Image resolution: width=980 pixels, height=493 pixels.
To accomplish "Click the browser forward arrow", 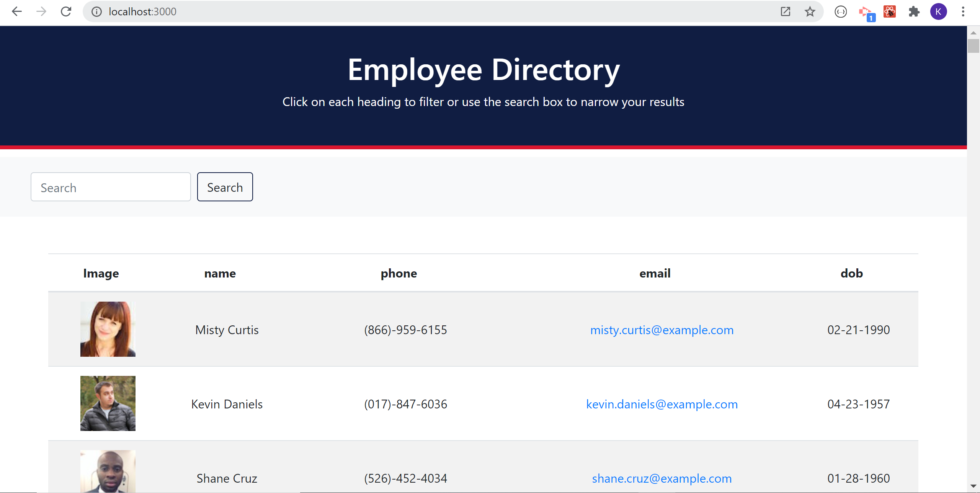I will (x=41, y=11).
